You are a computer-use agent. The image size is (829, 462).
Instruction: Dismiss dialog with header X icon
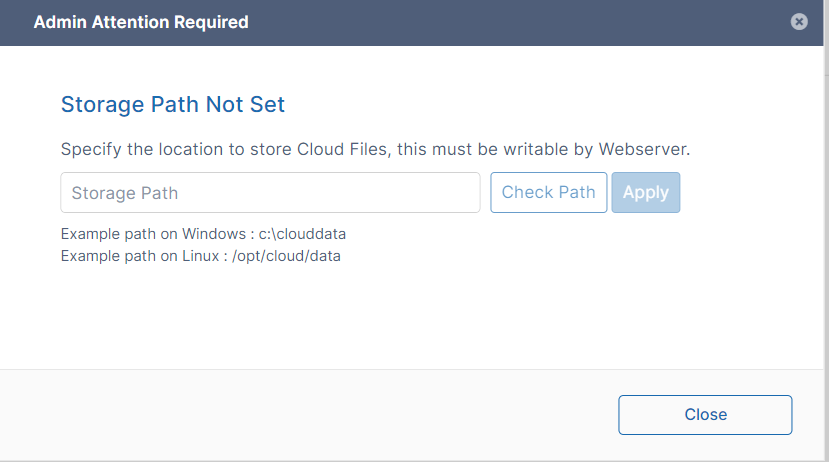(x=798, y=22)
